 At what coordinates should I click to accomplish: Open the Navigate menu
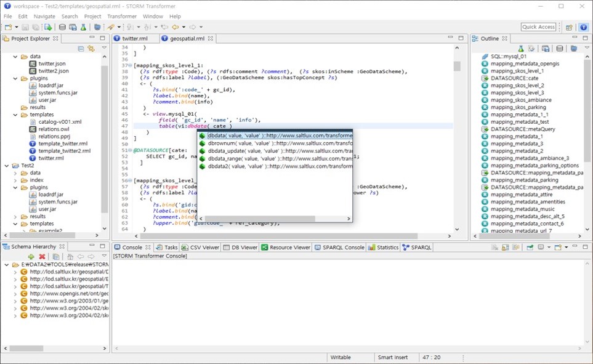pos(44,16)
